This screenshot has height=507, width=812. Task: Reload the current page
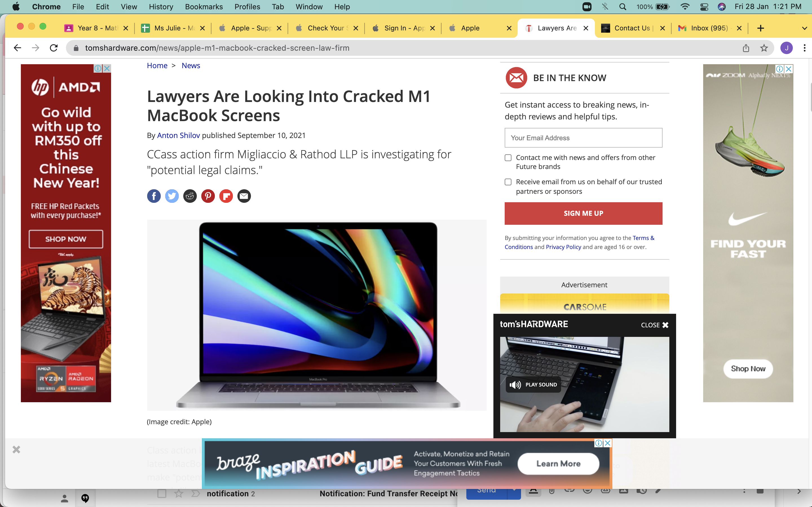pos(54,48)
